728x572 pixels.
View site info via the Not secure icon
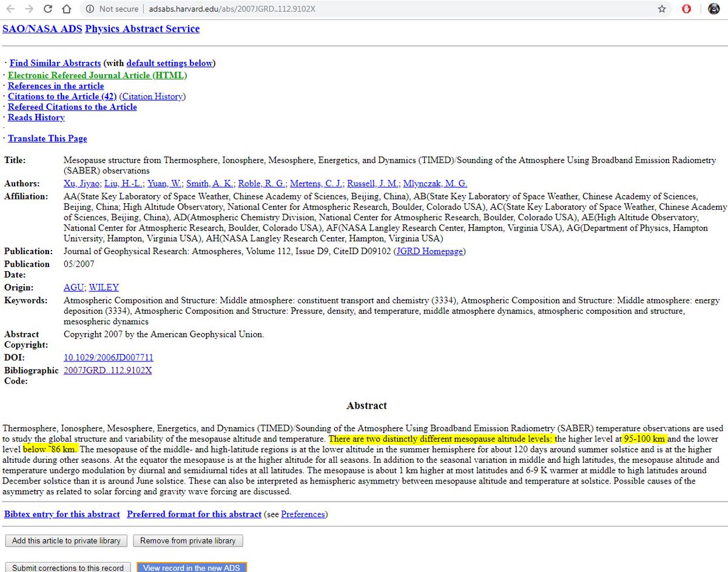pos(89,9)
